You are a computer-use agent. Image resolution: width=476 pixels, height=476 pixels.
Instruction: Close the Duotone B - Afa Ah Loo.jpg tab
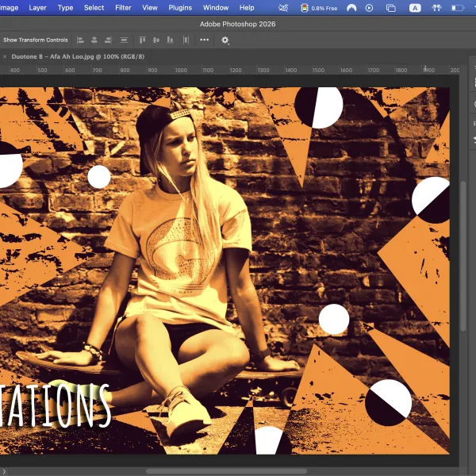[5, 56]
